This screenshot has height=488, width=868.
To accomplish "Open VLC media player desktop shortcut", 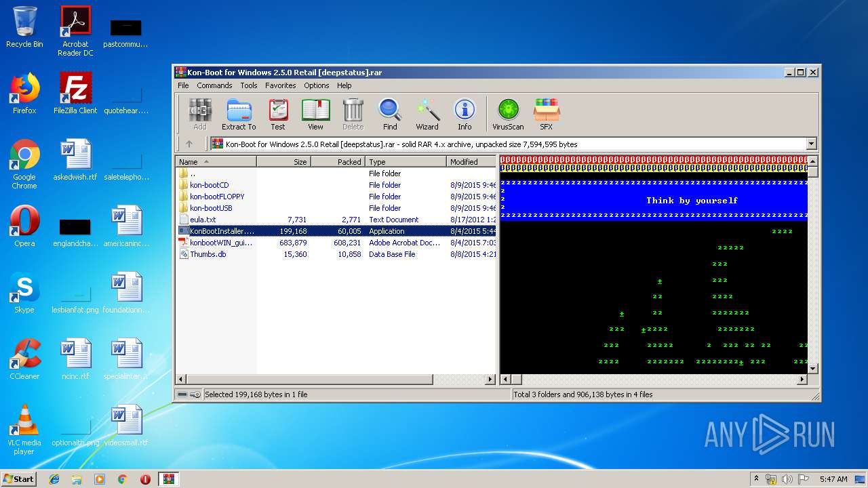I will coord(24,430).
